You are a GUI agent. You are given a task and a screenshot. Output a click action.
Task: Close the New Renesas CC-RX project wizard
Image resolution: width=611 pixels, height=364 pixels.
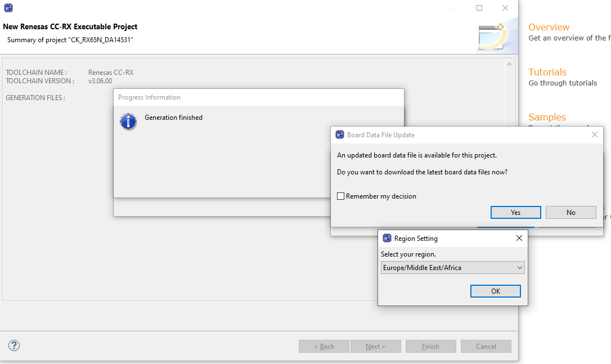tap(505, 8)
